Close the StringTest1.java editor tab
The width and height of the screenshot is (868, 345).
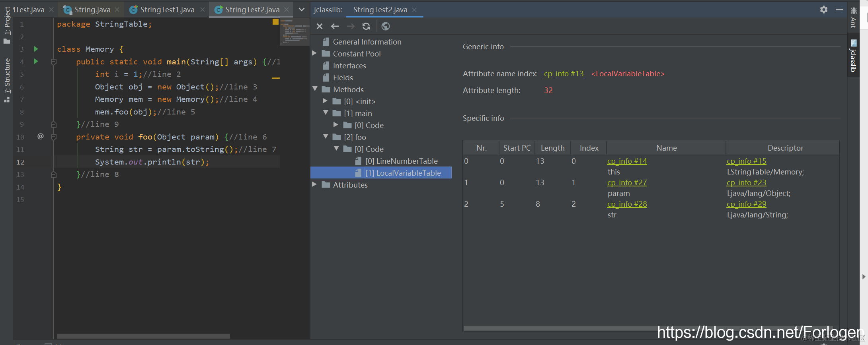coord(203,10)
